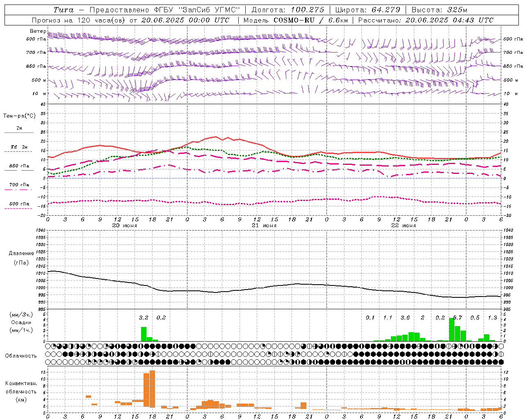Click the '(мм/1ч.)' precipitation unit label
Screen dimensions: 525x420
(x=21, y=330)
